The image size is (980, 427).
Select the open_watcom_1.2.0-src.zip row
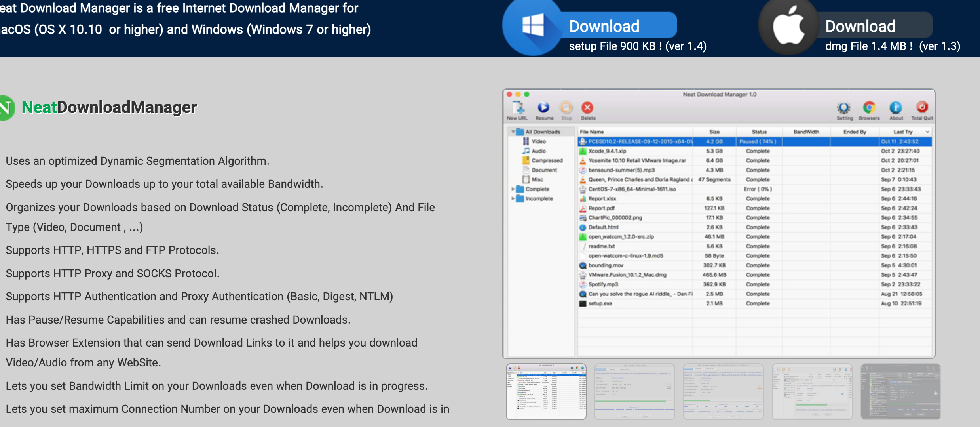click(x=755, y=236)
